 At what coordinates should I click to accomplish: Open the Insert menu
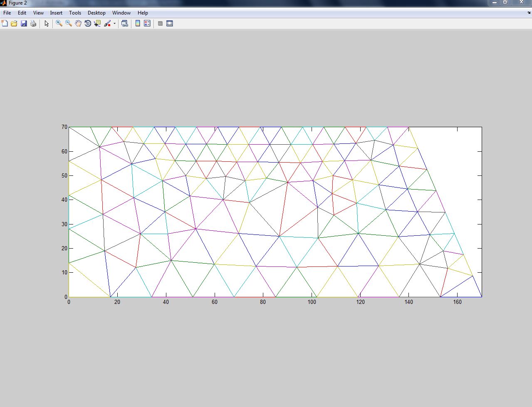tap(56, 13)
